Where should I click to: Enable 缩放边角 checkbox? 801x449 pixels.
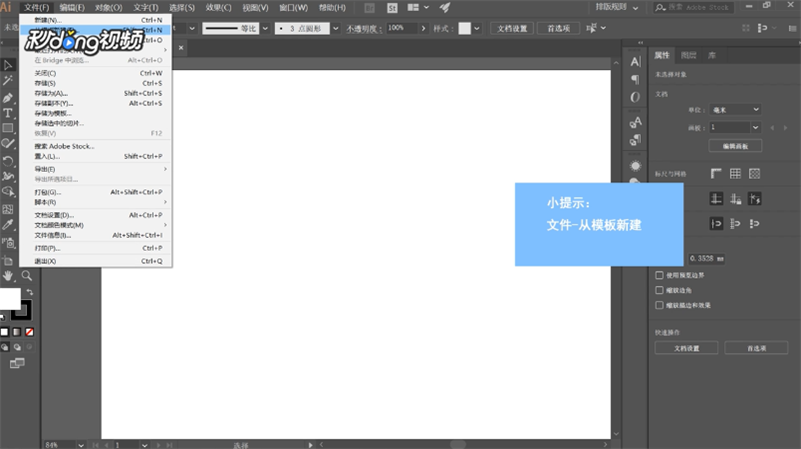[x=659, y=290]
